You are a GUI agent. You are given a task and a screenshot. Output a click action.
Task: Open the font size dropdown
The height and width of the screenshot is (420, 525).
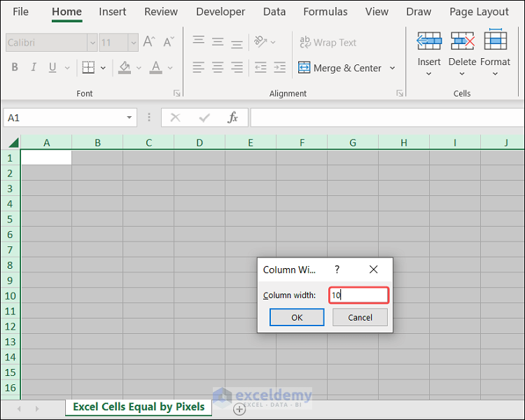(133, 43)
